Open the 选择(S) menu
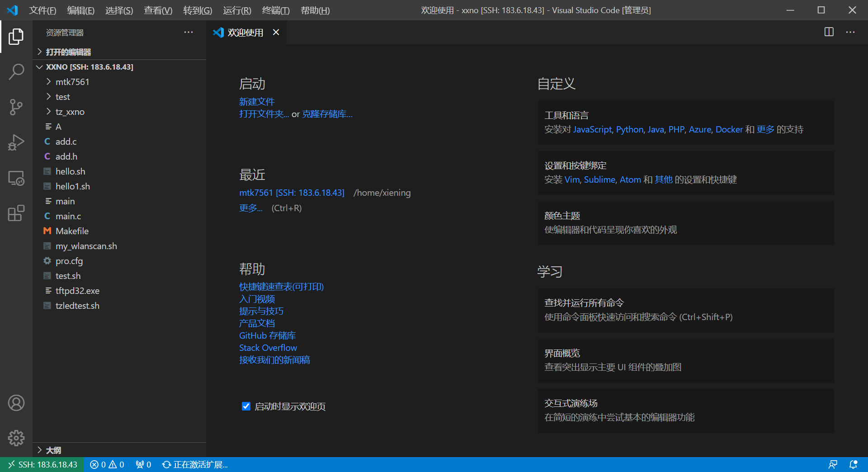The width and height of the screenshot is (868, 472). [x=119, y=10]
